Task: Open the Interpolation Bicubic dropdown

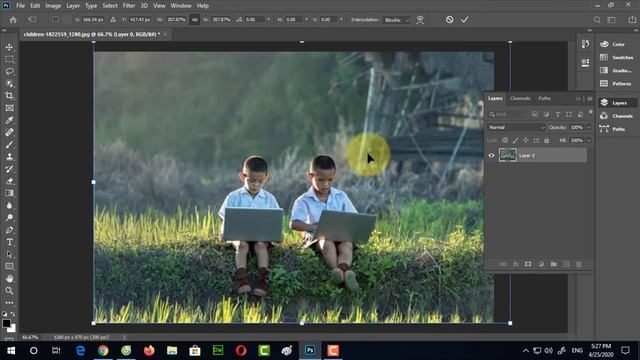Action: (x=396, y=20)
